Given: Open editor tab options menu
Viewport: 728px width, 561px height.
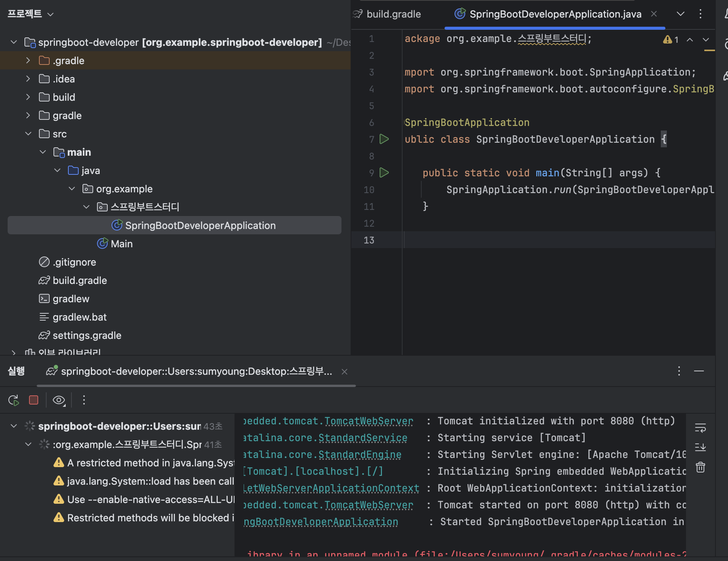Looking at the screenshot, I should coord(700,14).
